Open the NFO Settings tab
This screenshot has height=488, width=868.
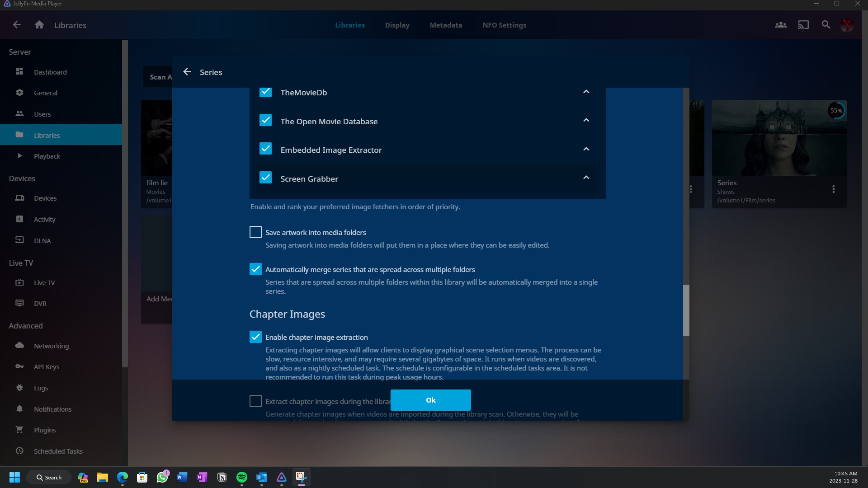click(x=504, y=25)
